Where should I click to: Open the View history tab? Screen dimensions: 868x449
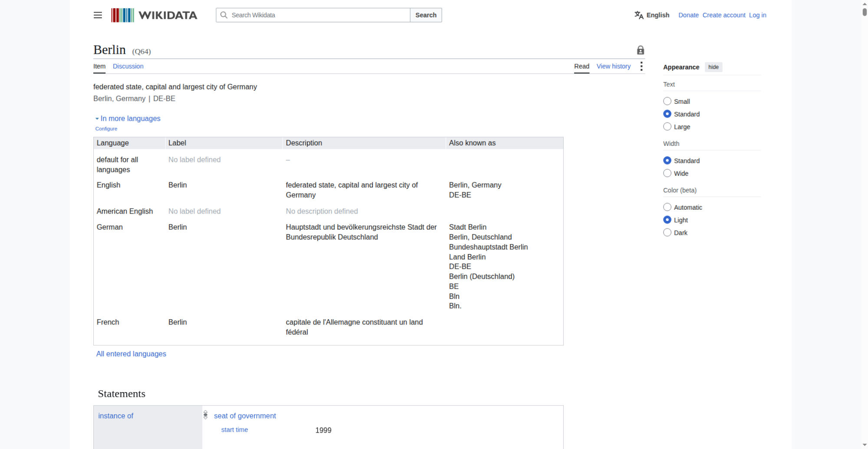tap(613, 66)
